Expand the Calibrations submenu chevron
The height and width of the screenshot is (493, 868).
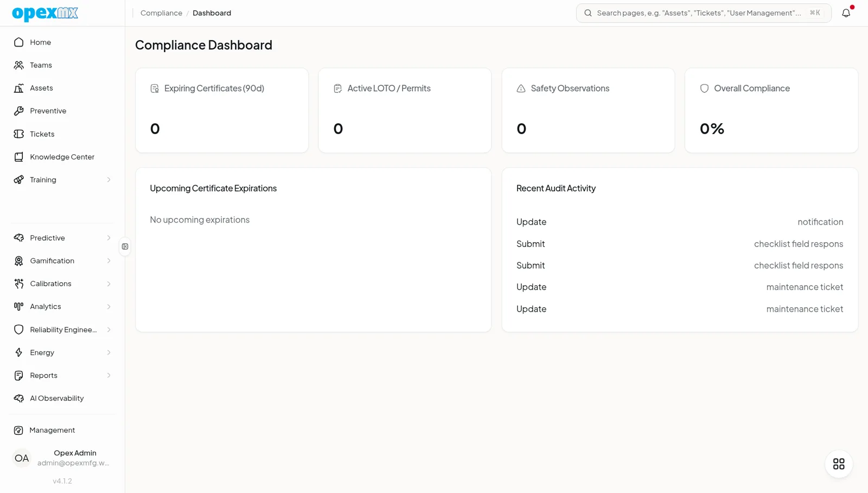108,283
